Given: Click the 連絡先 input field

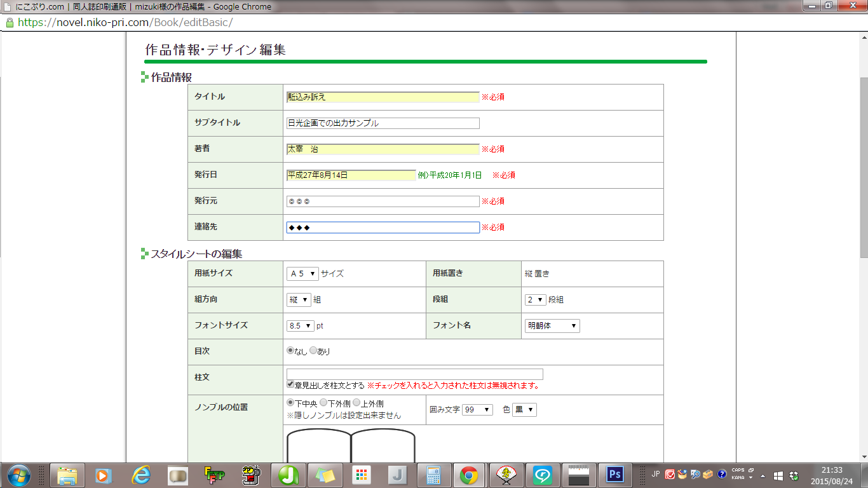Looking at the screenshot, I should coord(383,227).
